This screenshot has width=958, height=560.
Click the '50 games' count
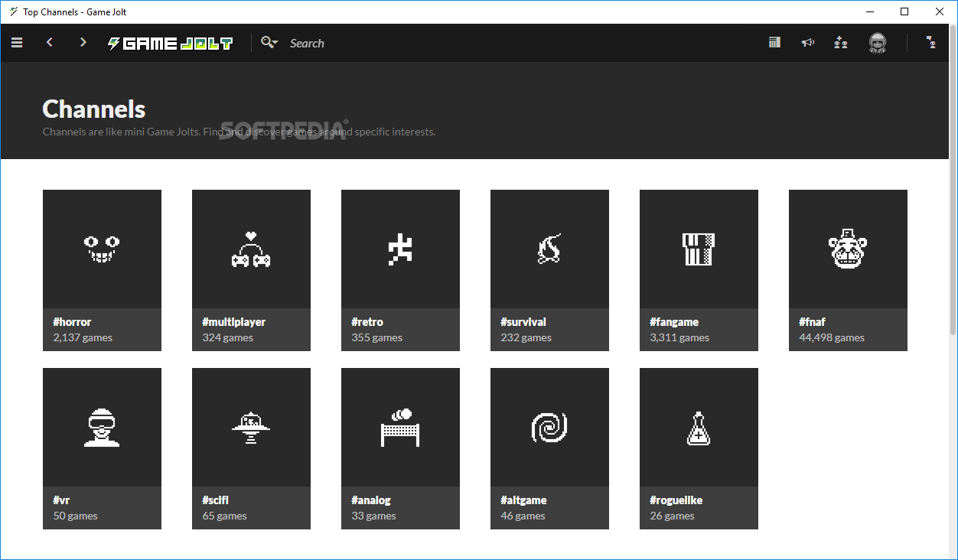[x=76, y=516]
